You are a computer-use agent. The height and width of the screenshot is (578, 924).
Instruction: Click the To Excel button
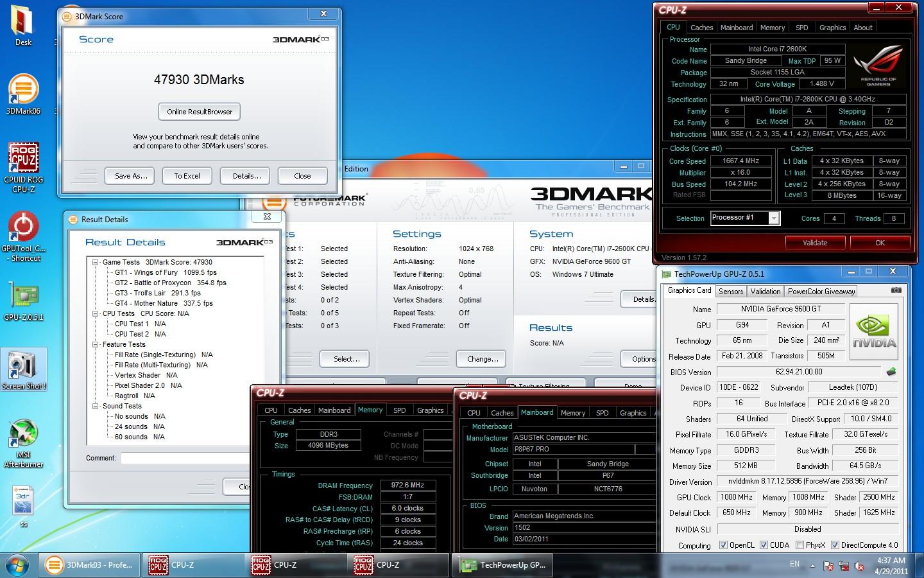(187, 176)
